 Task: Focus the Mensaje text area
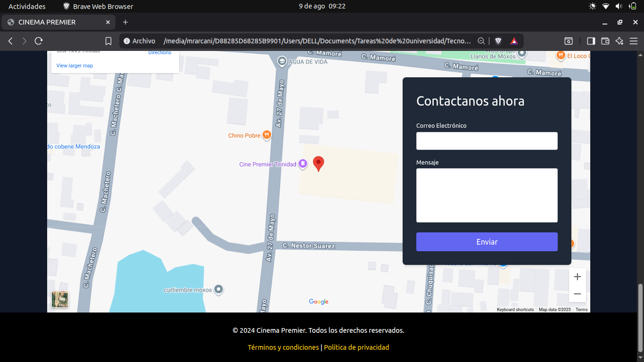point(487,195)
